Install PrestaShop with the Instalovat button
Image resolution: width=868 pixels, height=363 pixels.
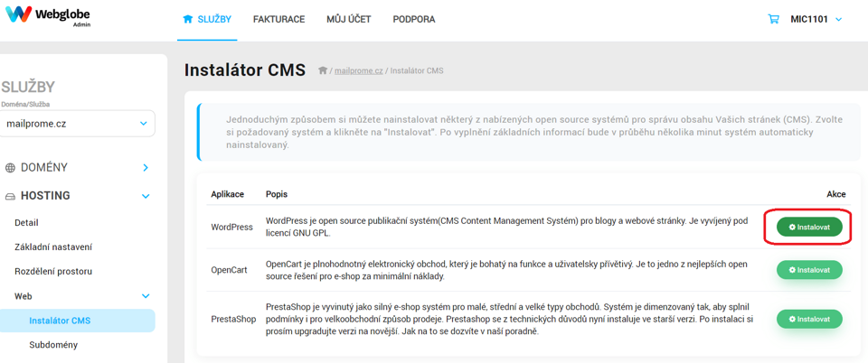[x=809, y=320]
